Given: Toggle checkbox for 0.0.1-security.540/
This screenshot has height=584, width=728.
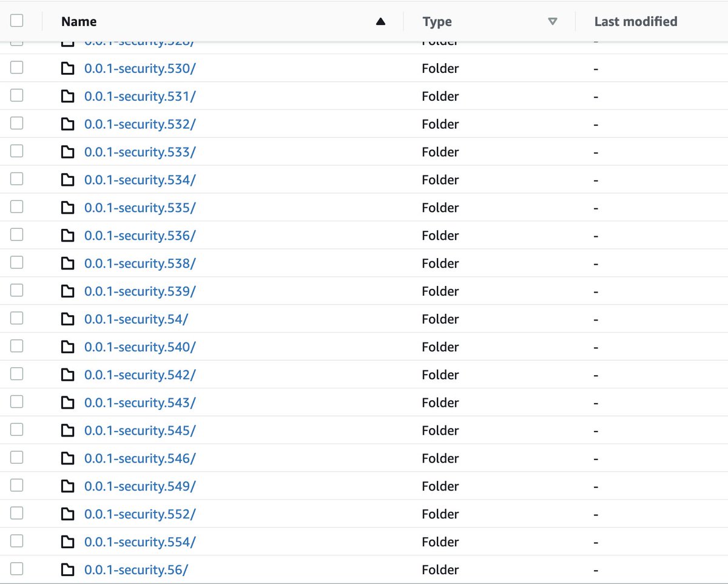Looking at the screenshot, I should [x=17, y=347].
